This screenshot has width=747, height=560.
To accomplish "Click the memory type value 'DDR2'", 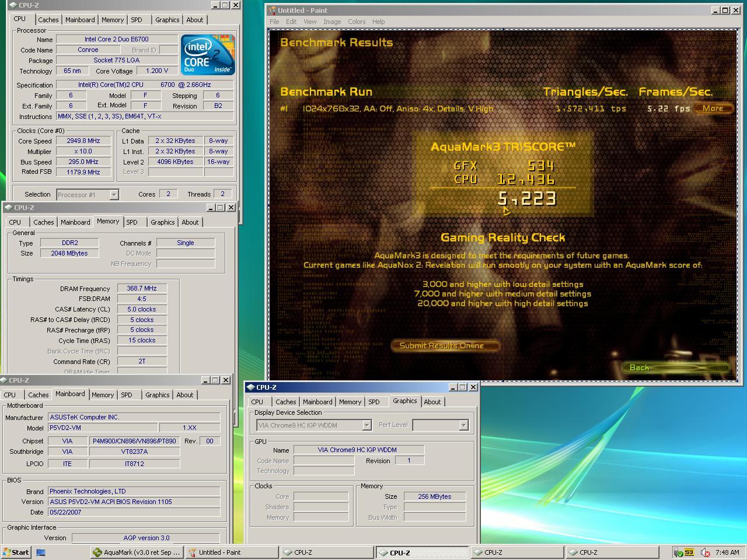I will point(69,243).
